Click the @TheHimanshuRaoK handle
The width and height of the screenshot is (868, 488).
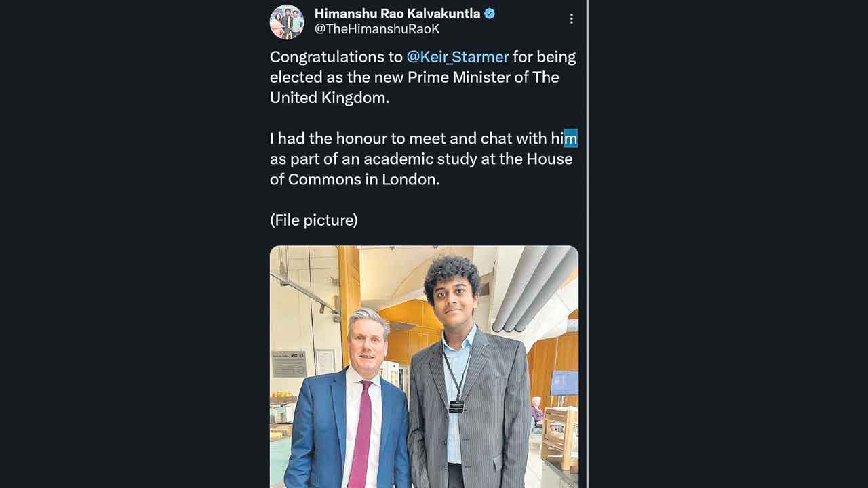click(x=377, y=29)
